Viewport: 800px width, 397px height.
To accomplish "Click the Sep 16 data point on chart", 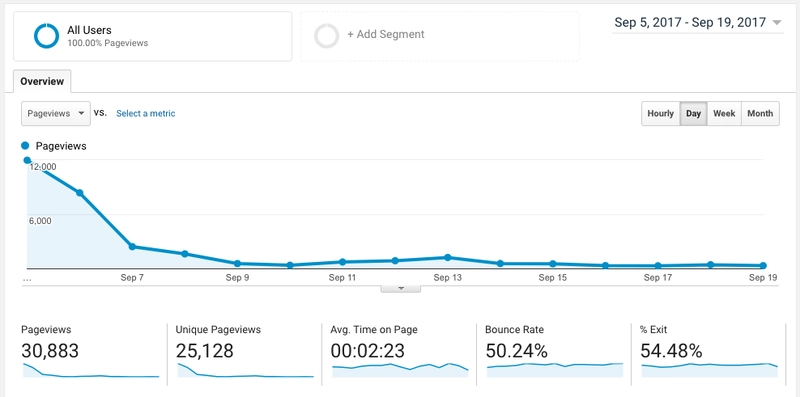I will pos(606,266).
